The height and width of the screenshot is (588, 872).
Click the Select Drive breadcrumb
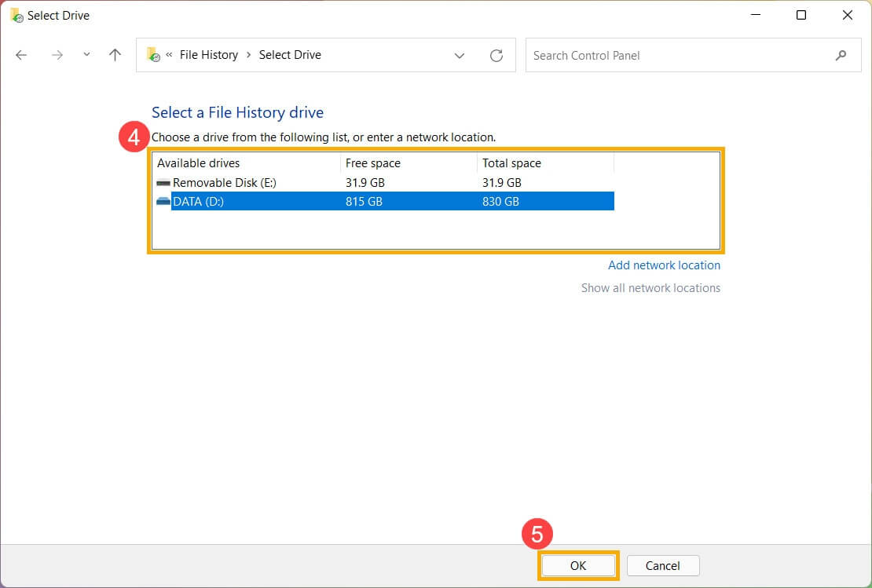[290, 55]
